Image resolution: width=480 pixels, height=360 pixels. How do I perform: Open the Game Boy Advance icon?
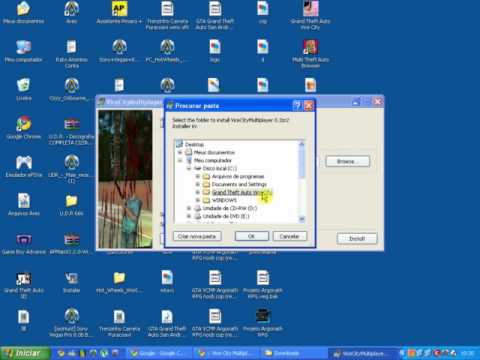pyautogui.click(x=23, y=244)
